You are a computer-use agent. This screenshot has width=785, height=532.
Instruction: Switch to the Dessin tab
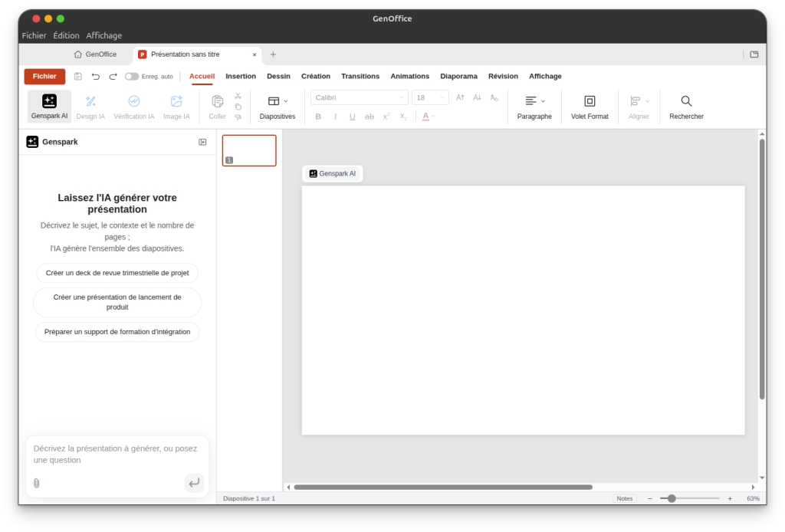278,76
